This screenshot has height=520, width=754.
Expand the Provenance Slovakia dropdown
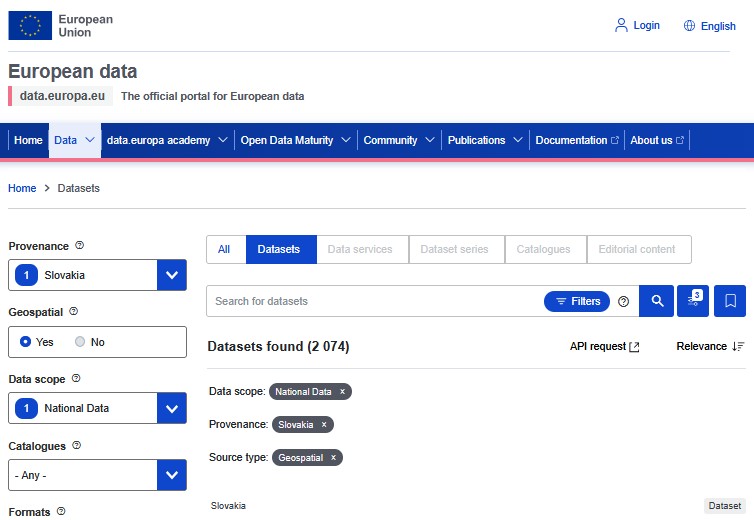pos(172,275)
